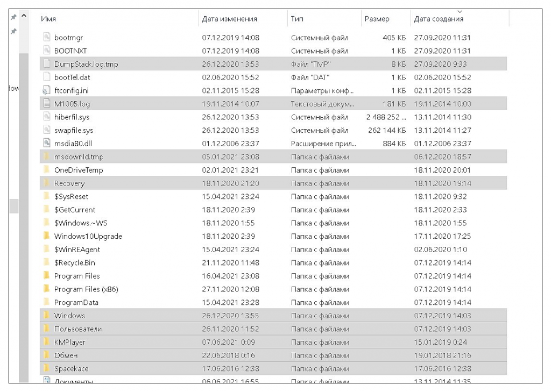
Task: Select the OneDriveTemp folder name
Action: (x=79, y=170)
